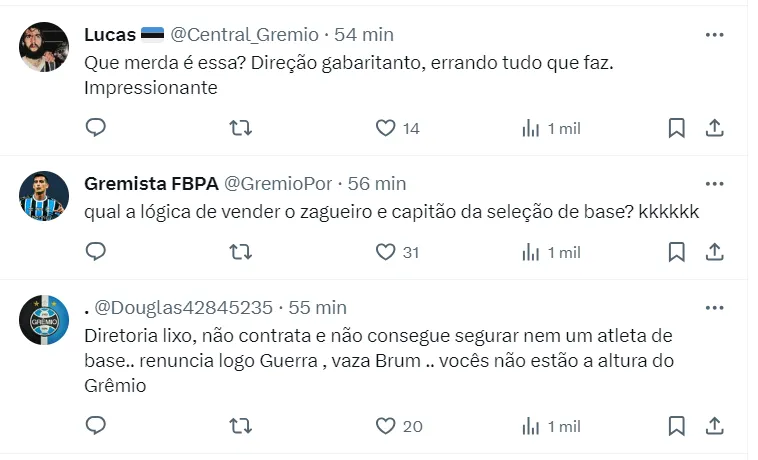Open the 56 min timestamp link
The image size is (758, 460).
[x=377, y=184]
